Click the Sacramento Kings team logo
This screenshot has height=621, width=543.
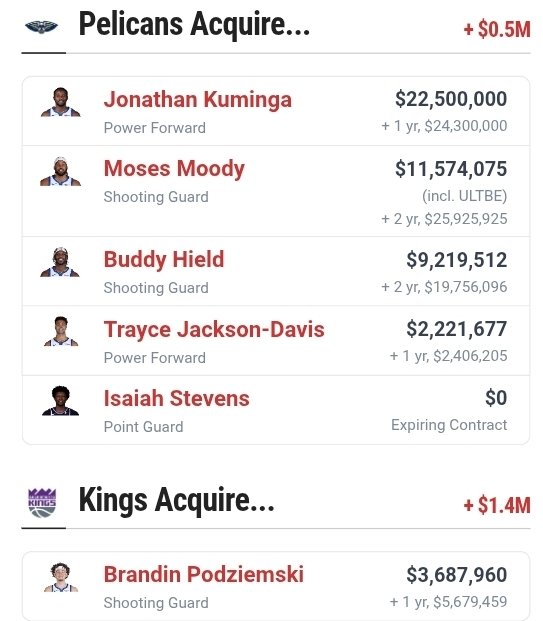tap(42, 503)
